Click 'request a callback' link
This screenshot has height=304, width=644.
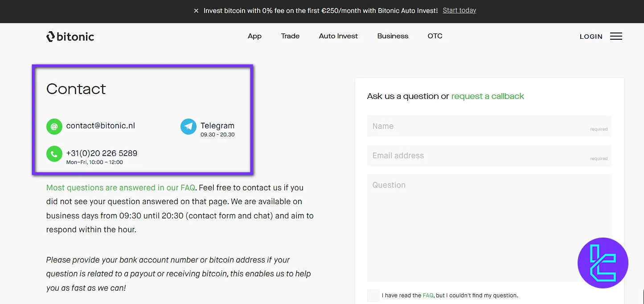488,96
